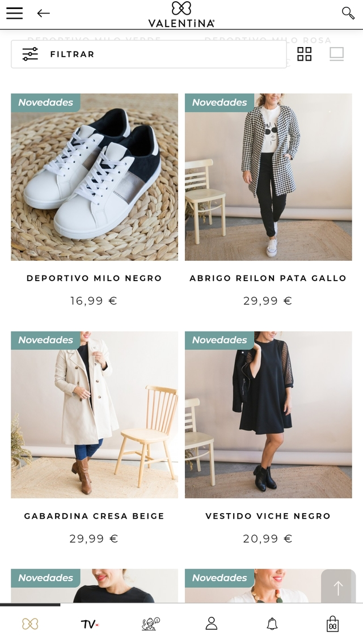Go back with the arrow icon

pos(43,13)
